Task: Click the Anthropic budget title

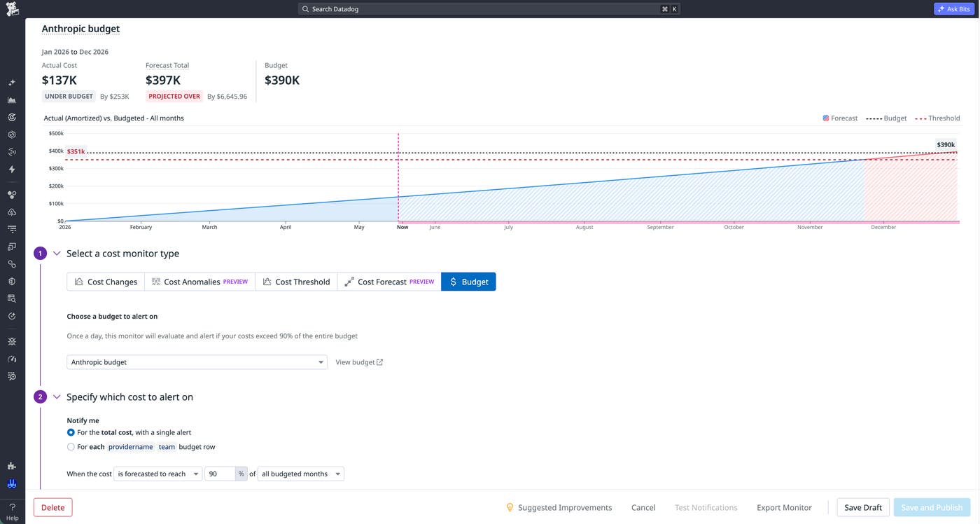Action: coord(80,29)
